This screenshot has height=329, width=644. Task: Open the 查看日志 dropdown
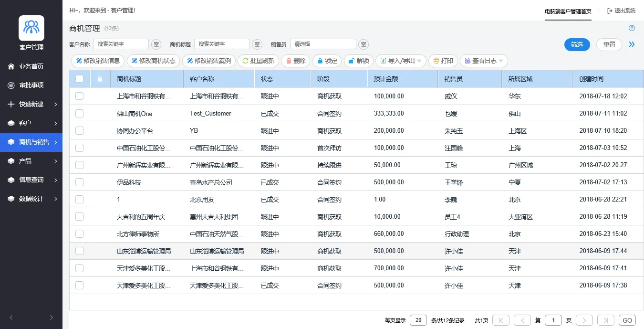click(484, 61)
